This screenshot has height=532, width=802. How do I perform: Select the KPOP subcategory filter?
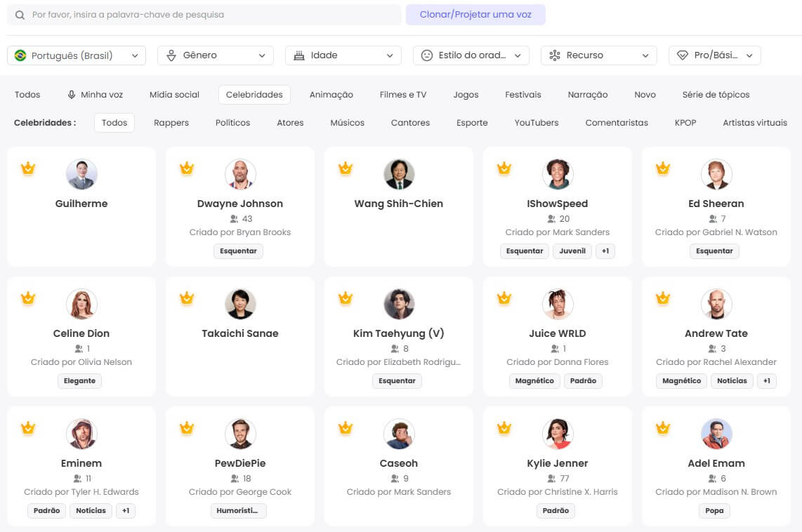pos(685,123)
